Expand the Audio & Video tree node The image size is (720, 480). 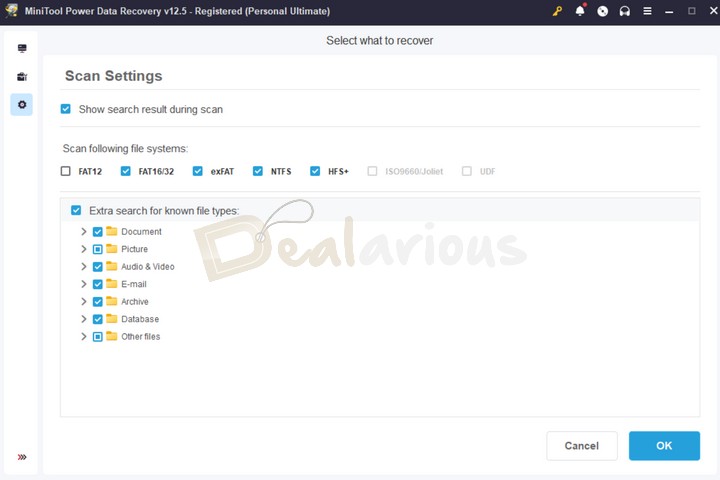click(84, 266)
